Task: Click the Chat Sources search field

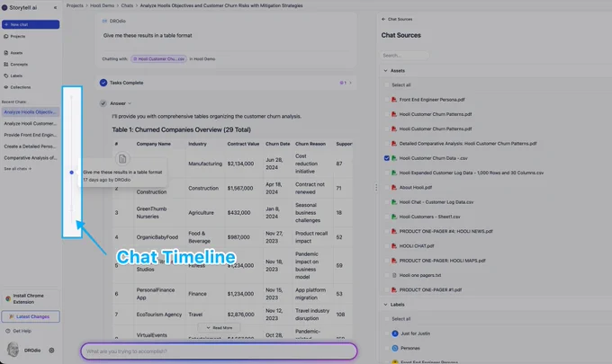Action: coord(404,56)
